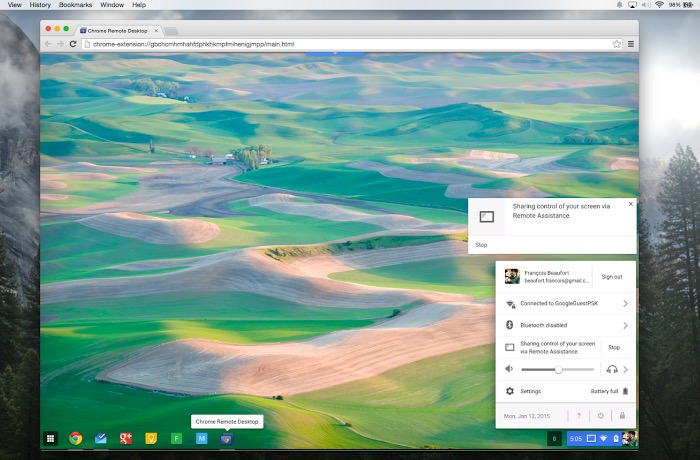Open the Chrome hamburger menu
The width and height of the screenshot is (700, 460).
click(x=629, y=44)
